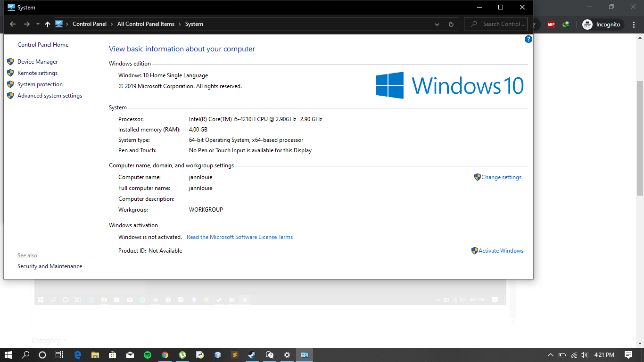Click the IDM extension icon in Chrome

(x=566, y=25)
